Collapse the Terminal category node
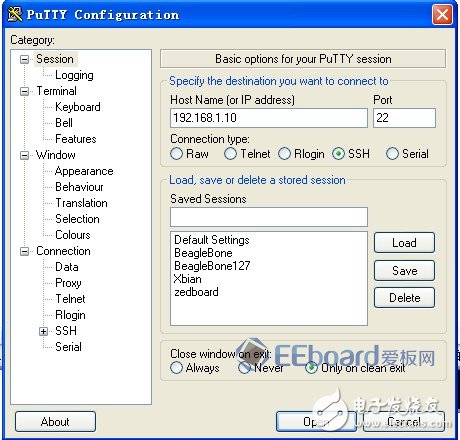The height and width of the screenshot is (440, 460). click(x=24, y=91)
